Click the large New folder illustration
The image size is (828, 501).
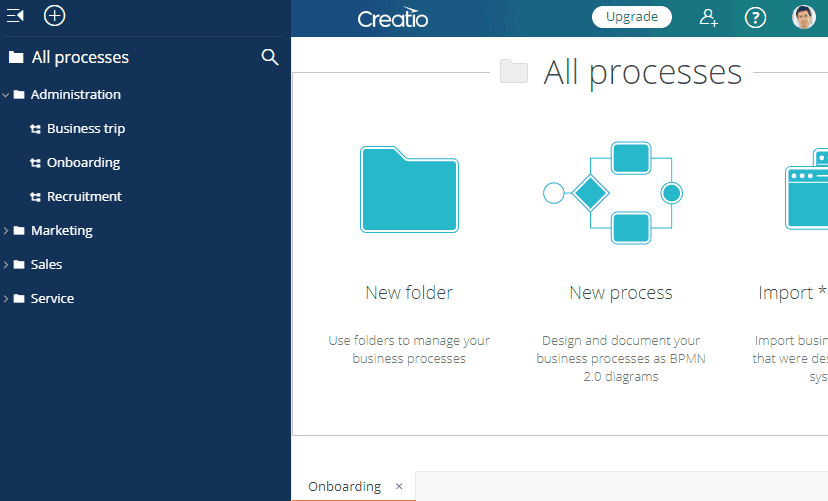(409, 190)
